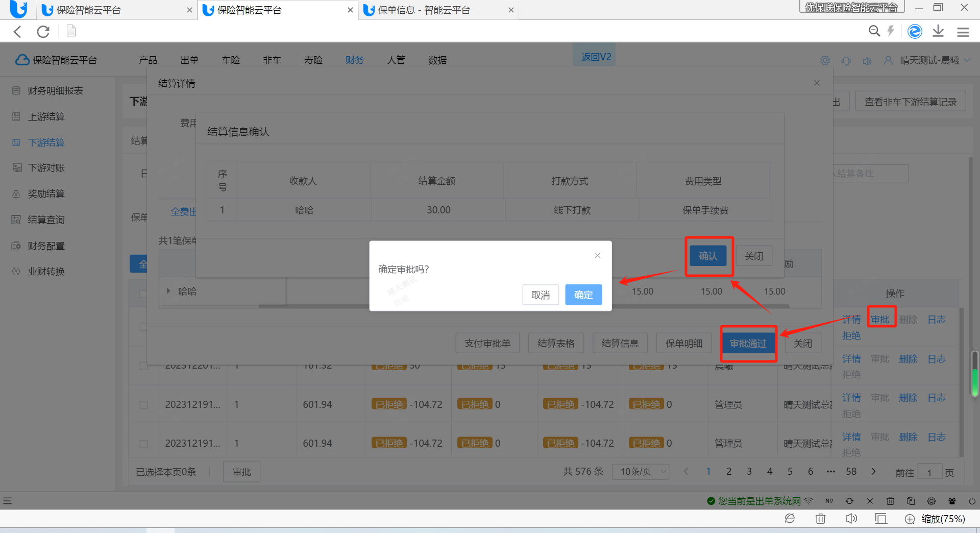This screenshot has height=533, width=980.
Task: Open the 数据 top menu
Action: tap(437, 60)
